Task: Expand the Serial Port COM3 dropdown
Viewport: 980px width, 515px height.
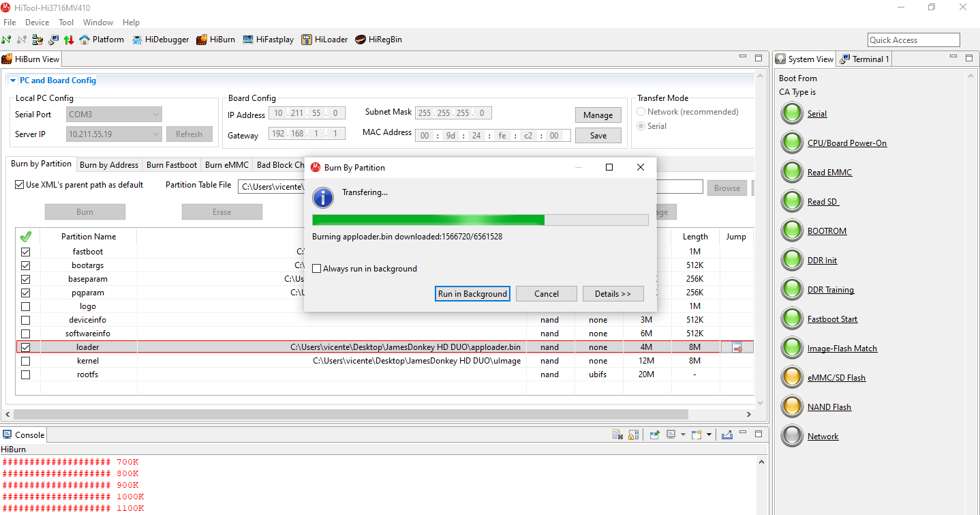Action: click(156, 115)
